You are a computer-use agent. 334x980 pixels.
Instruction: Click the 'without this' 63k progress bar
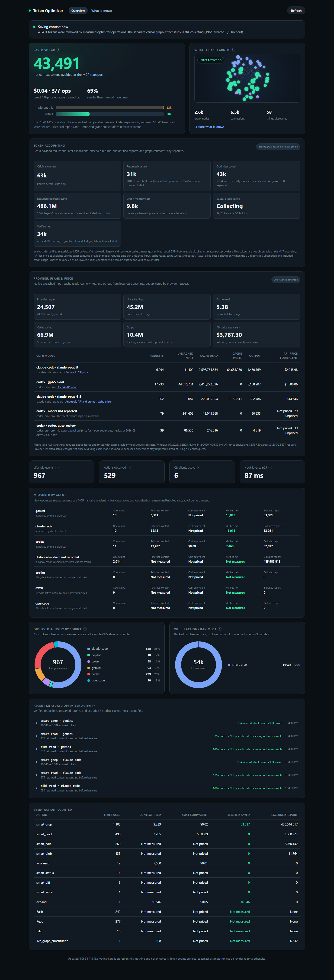pyautogui.click(x=110, y=108)
